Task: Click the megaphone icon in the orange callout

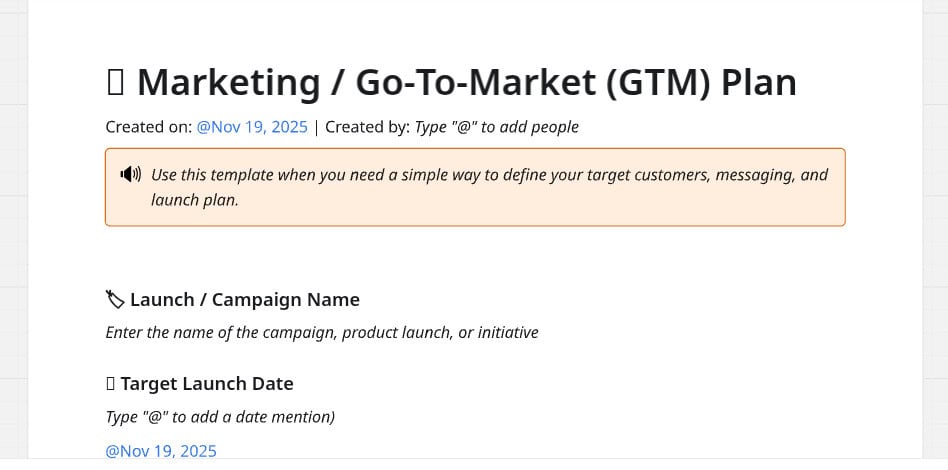Action: coord(130,175)
